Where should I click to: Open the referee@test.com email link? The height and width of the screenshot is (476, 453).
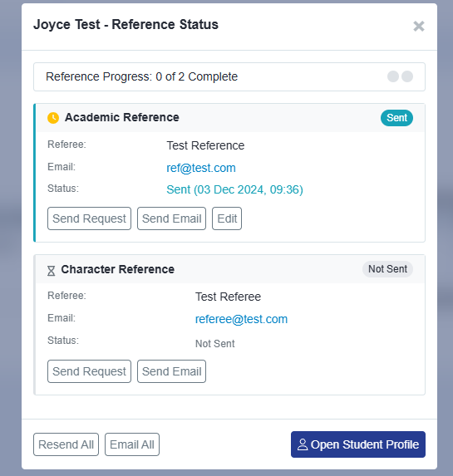click(x=241, y=319)
